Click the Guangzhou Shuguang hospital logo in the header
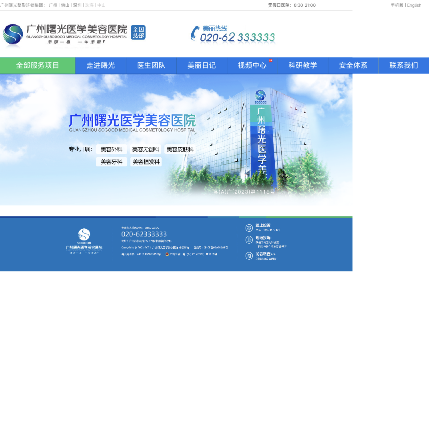Image resolution: width=432 pixels, height=432 pixels. pos(65,34)
